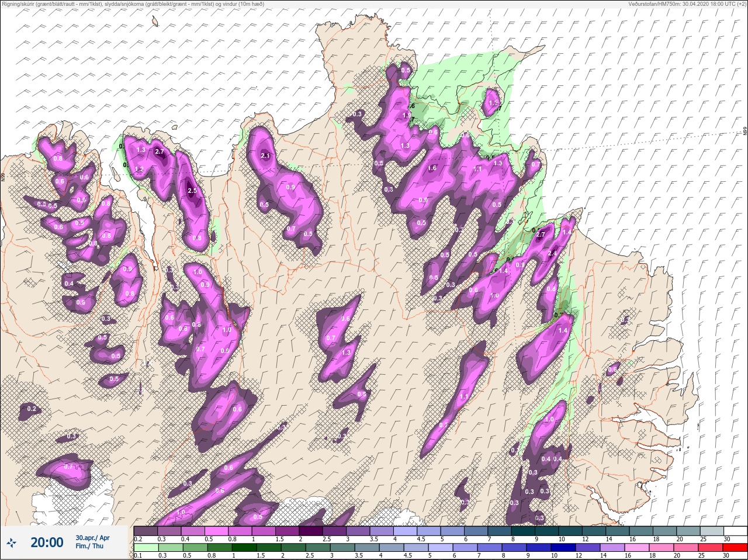Click the 2.4 precipitation value on the map
This screenshot has width=748, height=560.
click(553, 253)
